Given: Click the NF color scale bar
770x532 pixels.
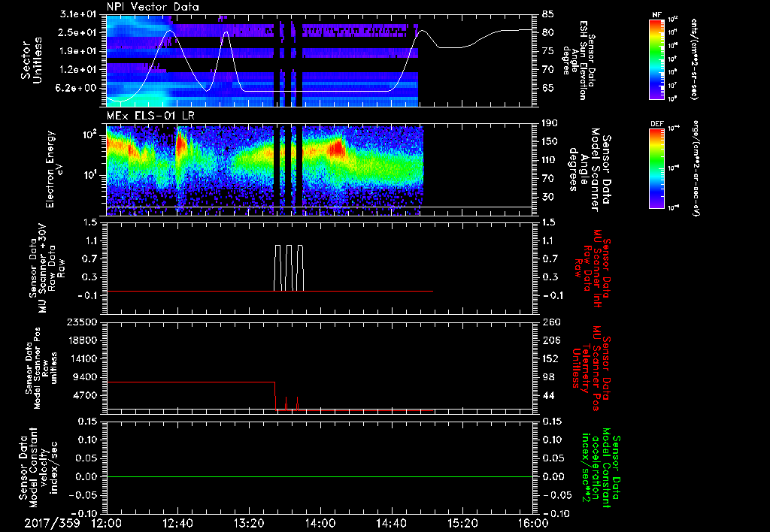Looking at the screenshot, I should (657, 59).
